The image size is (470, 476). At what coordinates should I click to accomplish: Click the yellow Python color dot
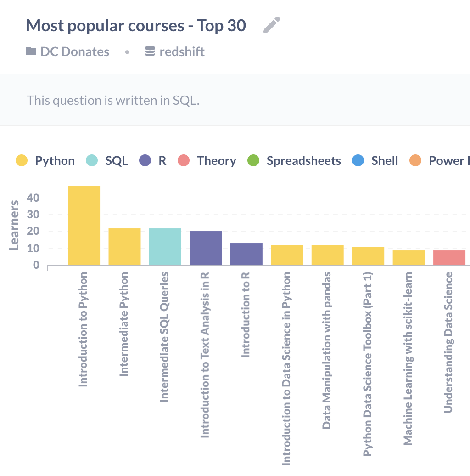[21, 160]
